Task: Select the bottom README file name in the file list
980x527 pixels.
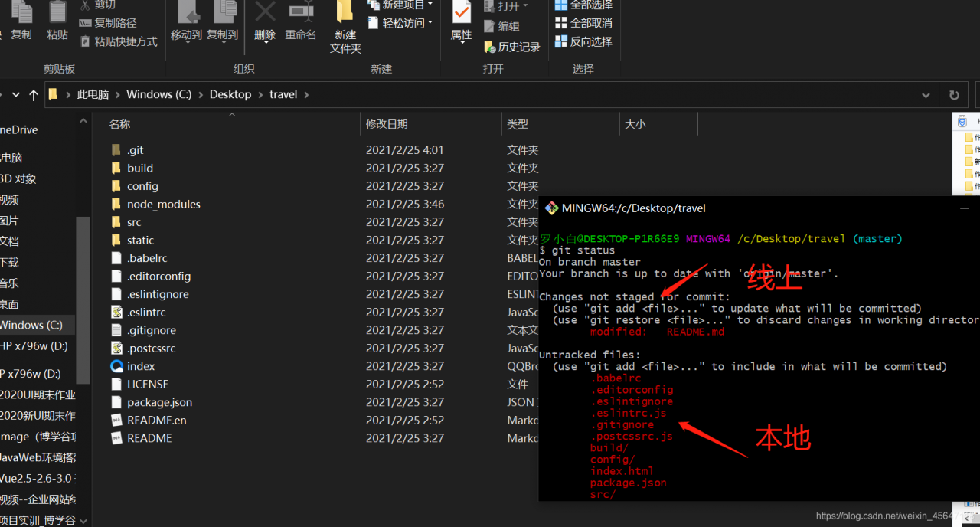Action: pyautogui.click(x=149, y=438)
